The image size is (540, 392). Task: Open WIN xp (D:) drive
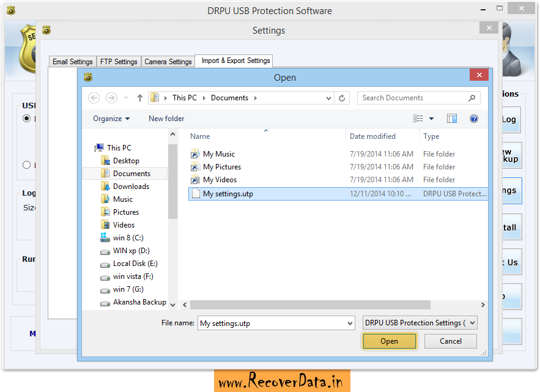pyautogui.click(x=125, y=251)
